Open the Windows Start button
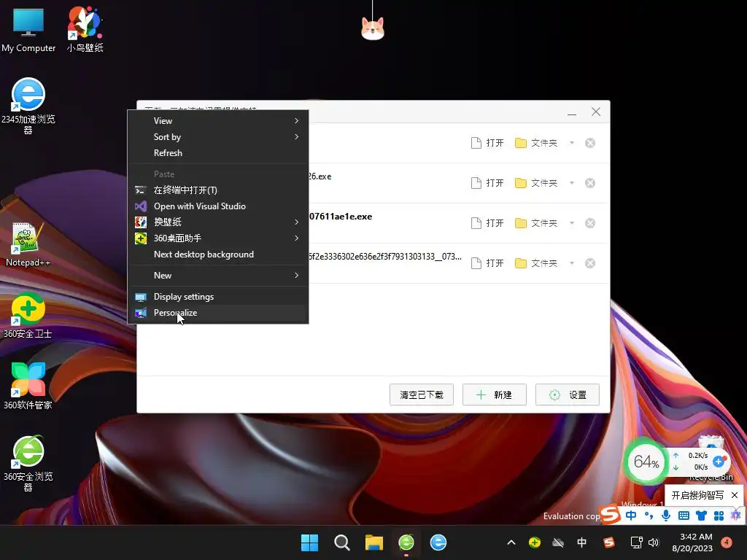The height and width of the screenshot is (560, 747). [x=309, y=542]
